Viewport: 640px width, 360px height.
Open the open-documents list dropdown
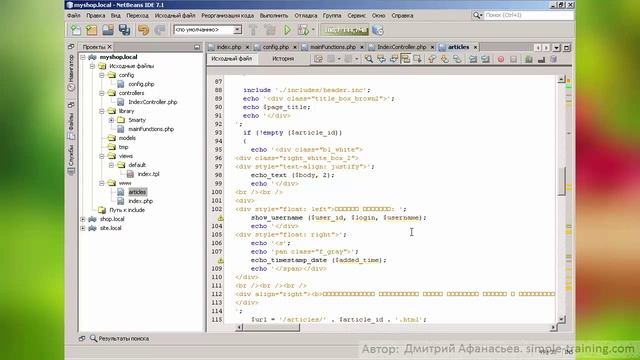point(556,48)
